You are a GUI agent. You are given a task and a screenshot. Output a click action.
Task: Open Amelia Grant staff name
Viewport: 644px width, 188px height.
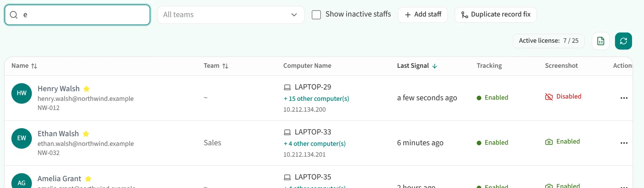[59, 179]
